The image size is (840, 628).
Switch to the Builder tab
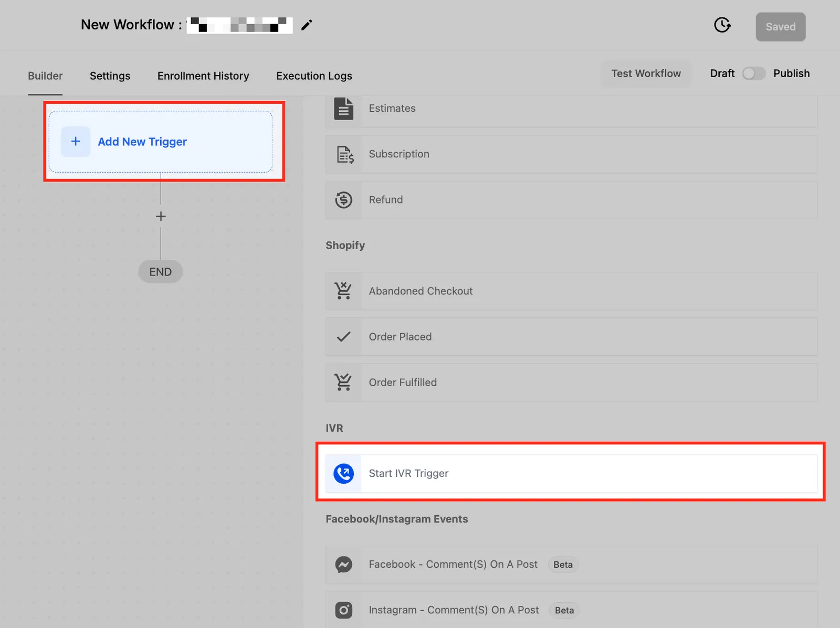pos(45,76)
